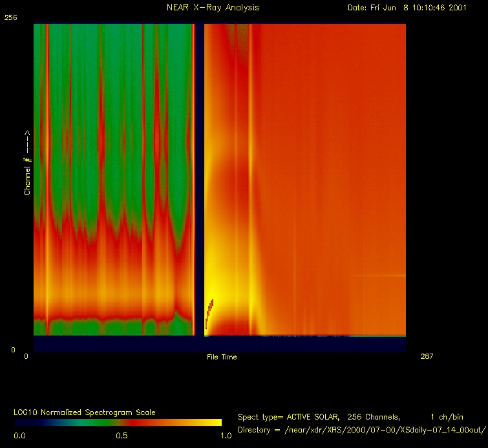This screenshot has height=448, width=488.
Task: Click the 0.5 scale value label
Action: 121,436
